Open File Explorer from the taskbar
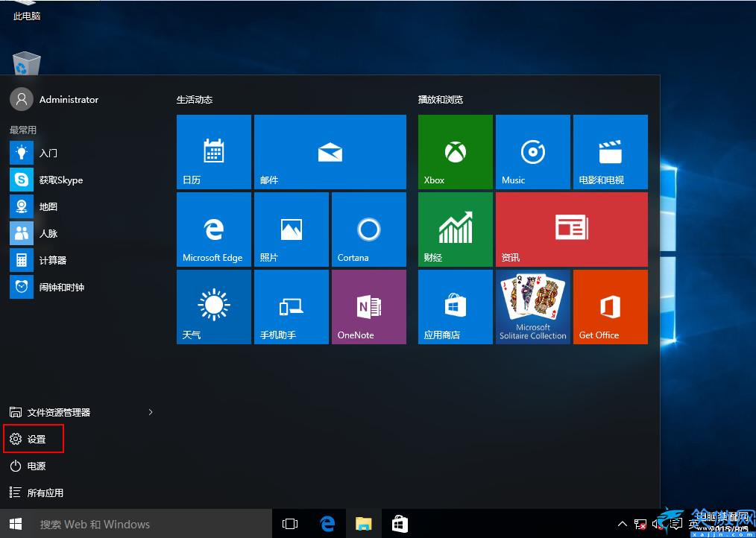Screen dimensions: 756x538 [x=364, y=524]
